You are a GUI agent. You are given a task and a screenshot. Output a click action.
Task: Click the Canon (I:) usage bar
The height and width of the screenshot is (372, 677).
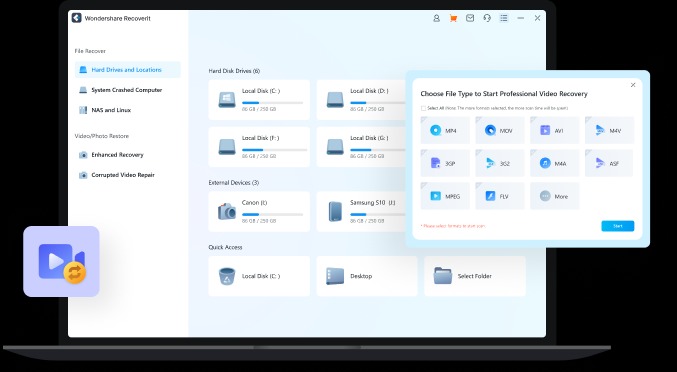[x=272, y=214]
